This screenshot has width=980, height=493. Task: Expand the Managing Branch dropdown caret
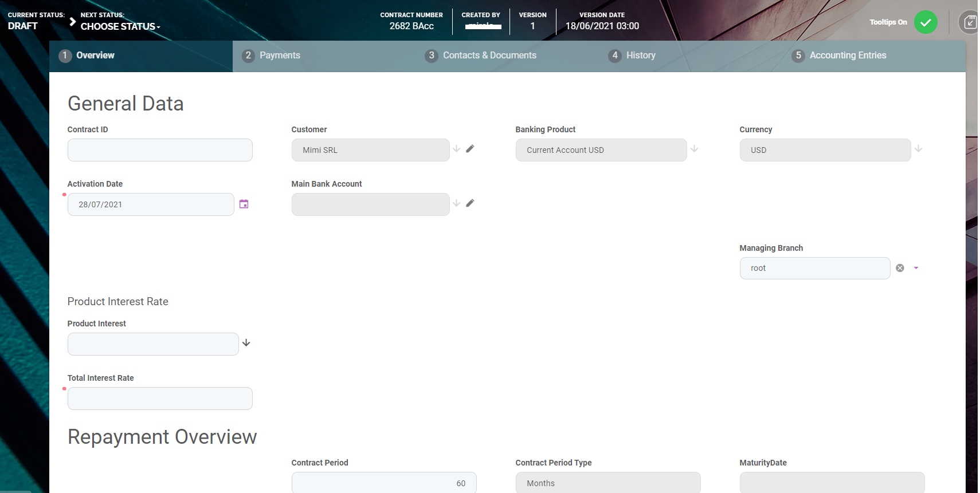point(916,268)
